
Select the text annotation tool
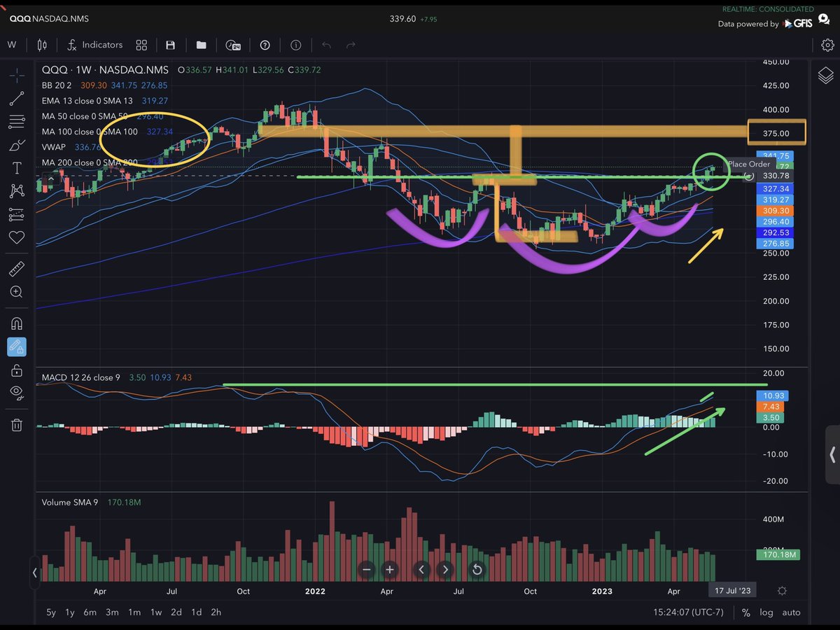(17, 168)
